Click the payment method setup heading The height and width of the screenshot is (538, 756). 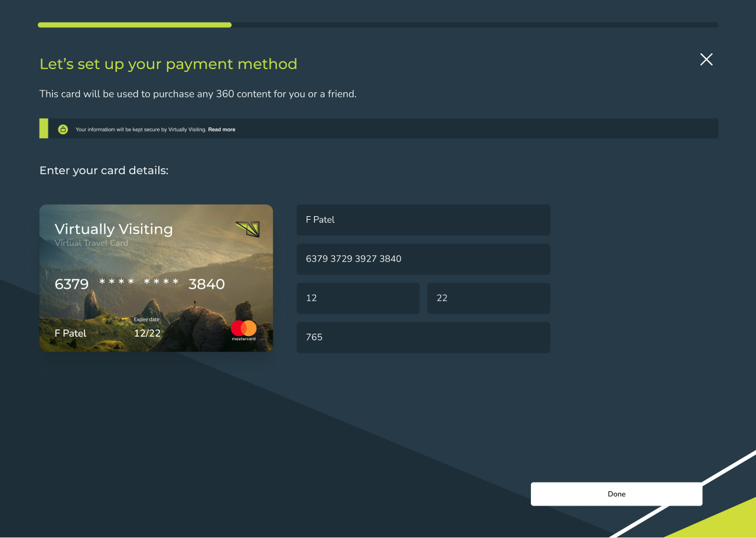168,64
